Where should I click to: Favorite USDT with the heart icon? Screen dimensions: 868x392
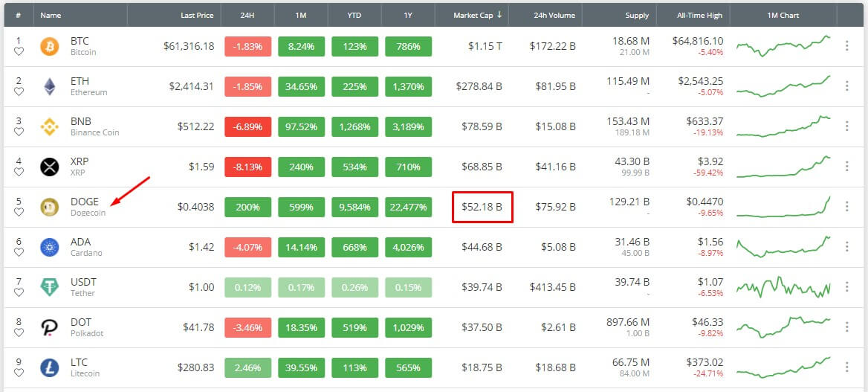(x=19, y=292)
